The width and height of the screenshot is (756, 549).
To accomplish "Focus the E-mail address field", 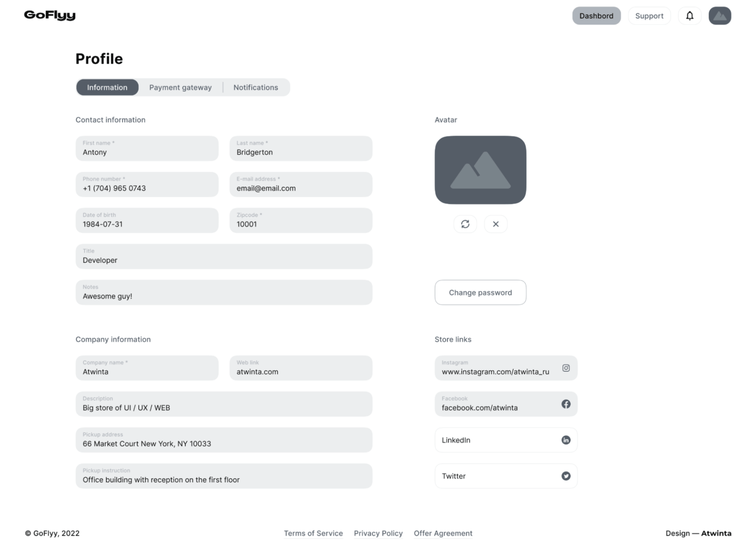I will [301, 185].
